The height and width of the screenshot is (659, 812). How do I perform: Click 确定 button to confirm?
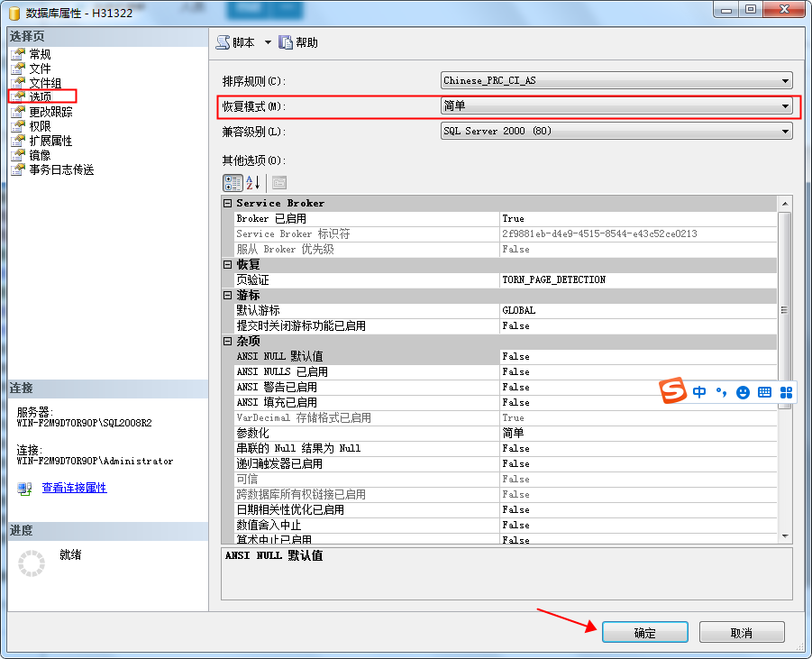(645, 633)
